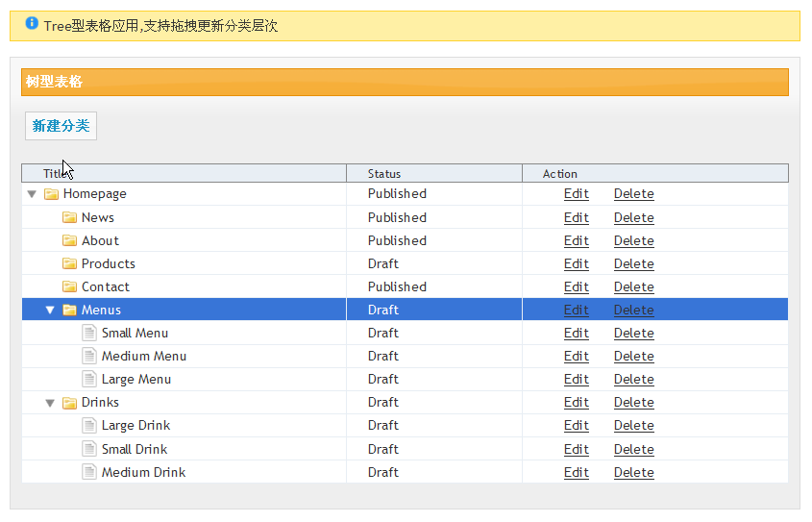Click the 新建分类 button
The image size is (812, 522).
coord(62,126)
